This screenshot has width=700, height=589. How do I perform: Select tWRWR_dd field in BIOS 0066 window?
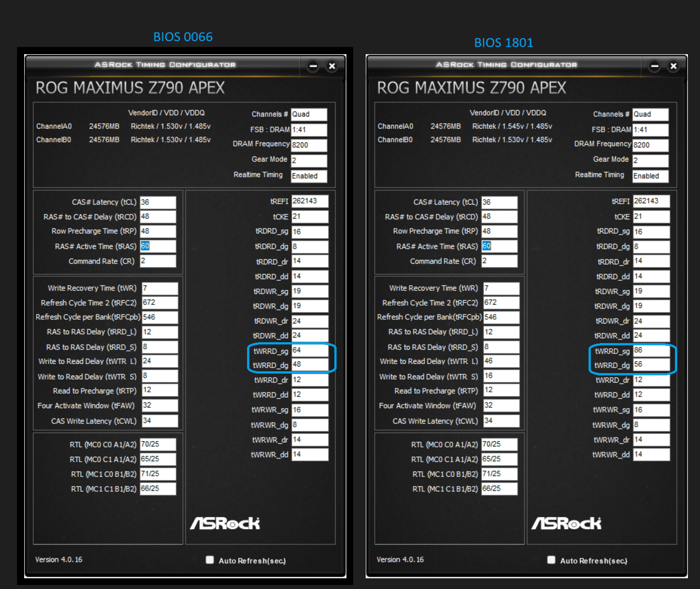tap(310, 455)
